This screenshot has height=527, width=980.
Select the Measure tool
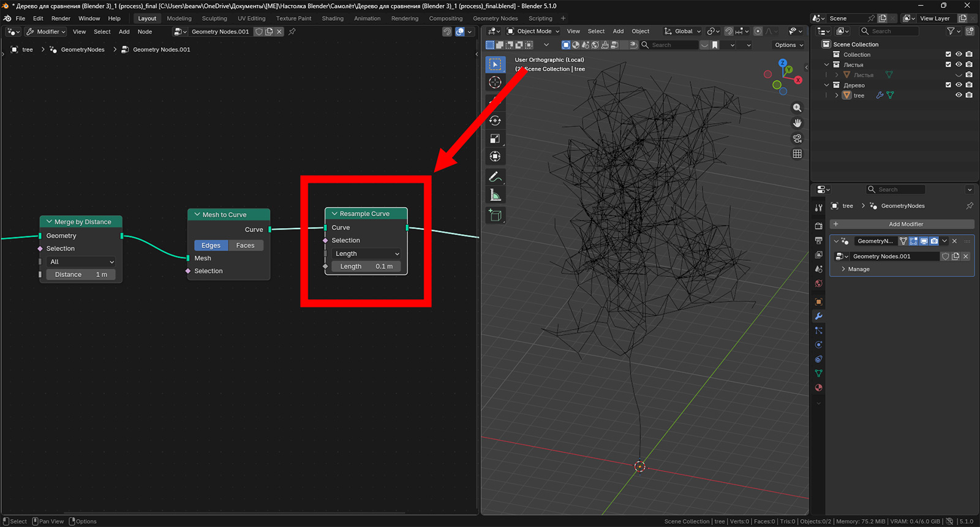495,195
